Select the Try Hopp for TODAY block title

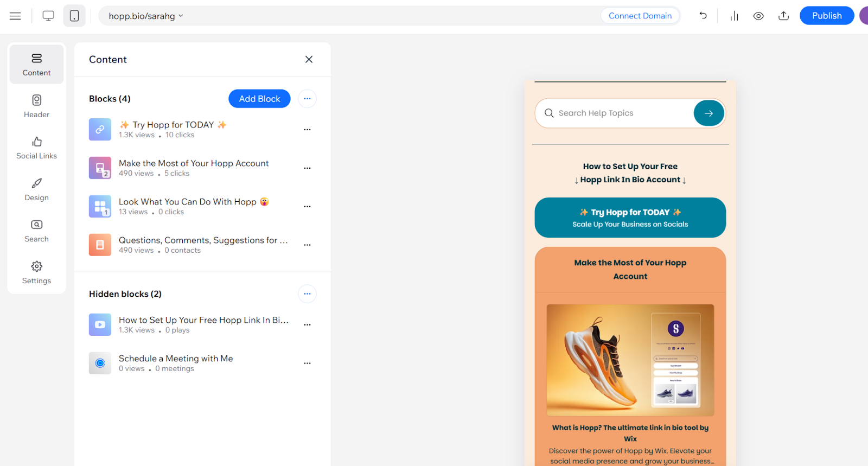pyautogui.click(x=173, y=125)
